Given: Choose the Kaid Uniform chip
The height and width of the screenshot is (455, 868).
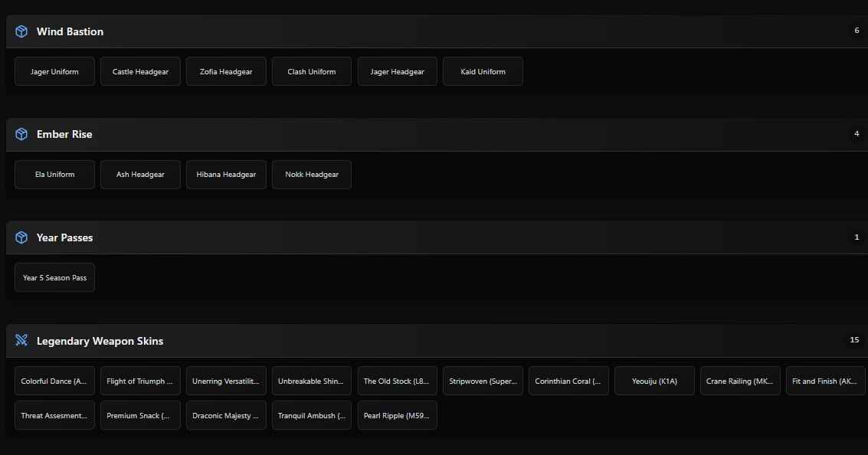Looking at the screenshot, I should tap(483, 71).
